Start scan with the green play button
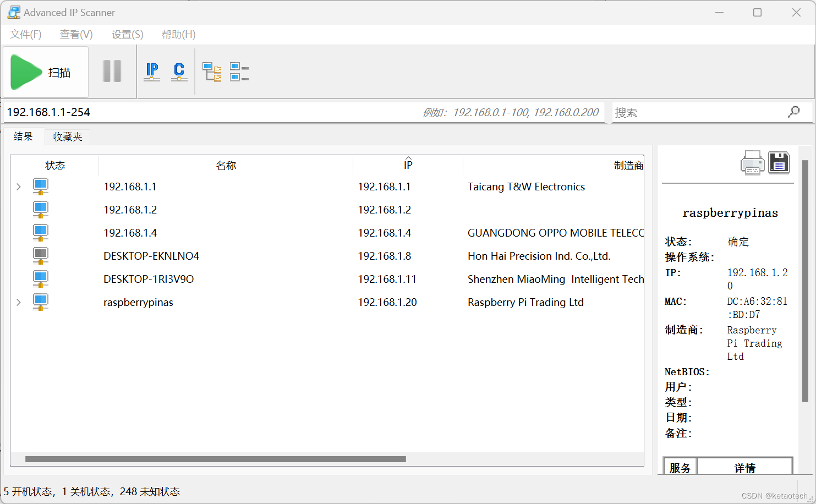Screen dimensions: 816x504 [x=26, y=72]
